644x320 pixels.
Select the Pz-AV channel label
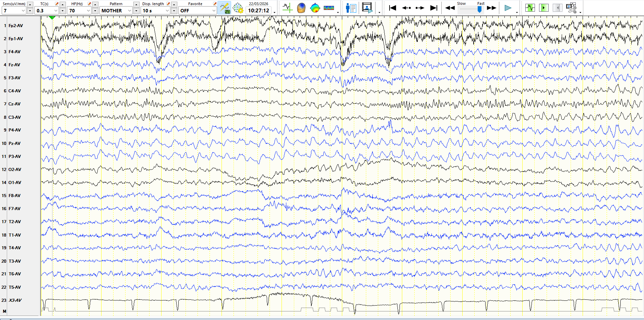15,144
